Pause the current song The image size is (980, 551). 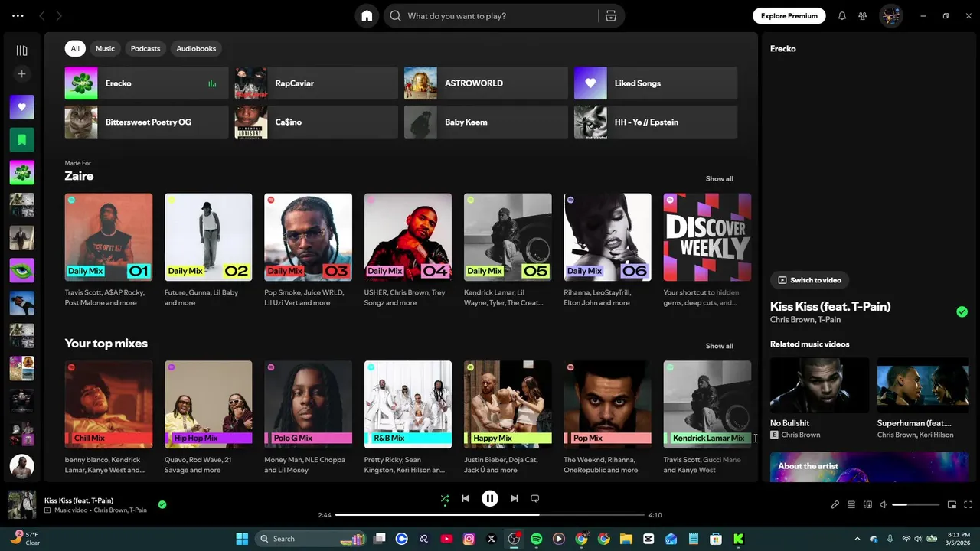point(490,498)
